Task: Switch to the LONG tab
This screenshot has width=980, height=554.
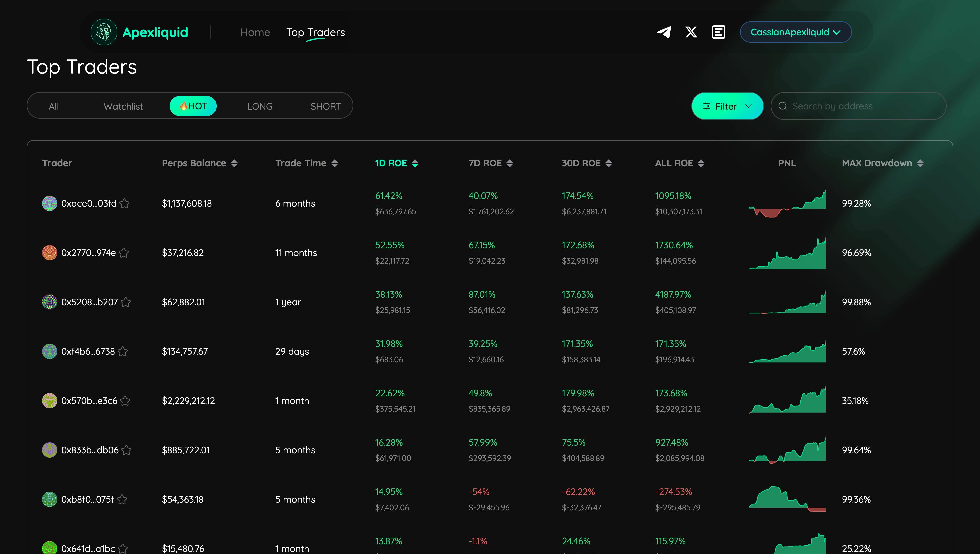Action: pos(260,106)
